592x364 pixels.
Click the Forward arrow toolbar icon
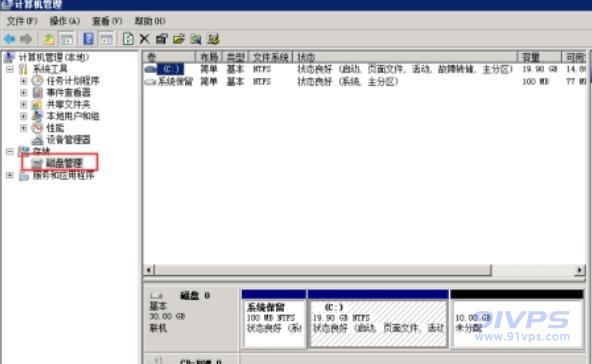(x=26, y=39)
